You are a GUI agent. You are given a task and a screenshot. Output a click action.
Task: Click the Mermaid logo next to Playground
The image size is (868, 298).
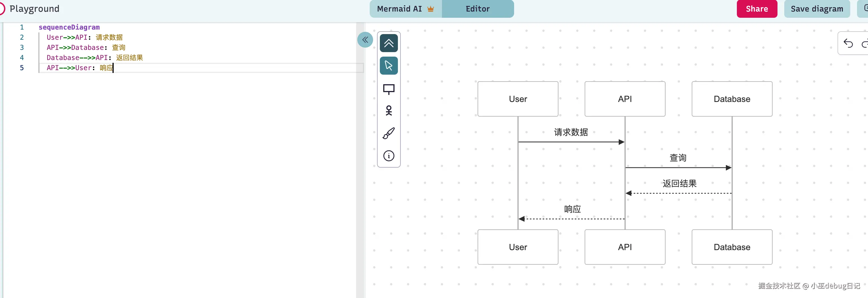tap(2, 9)
